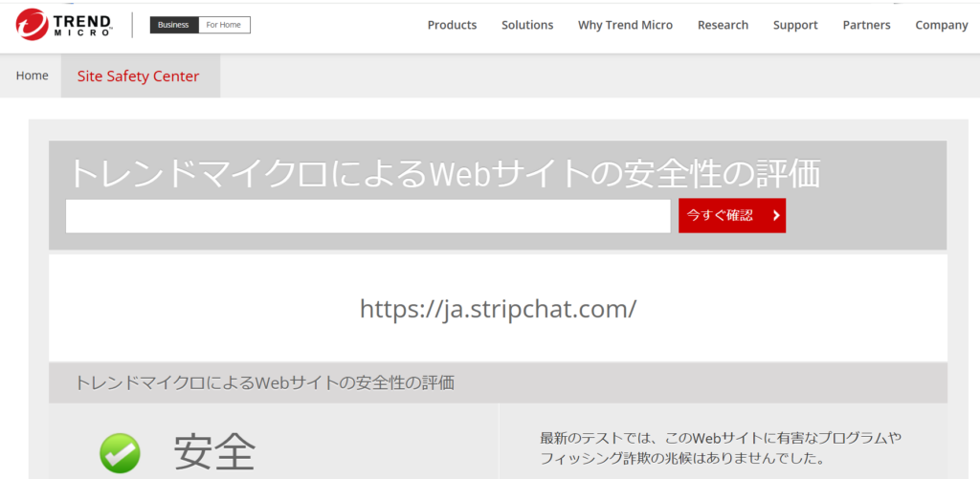Open the Partners menu

pyautogui.click(x=867, y=25)
